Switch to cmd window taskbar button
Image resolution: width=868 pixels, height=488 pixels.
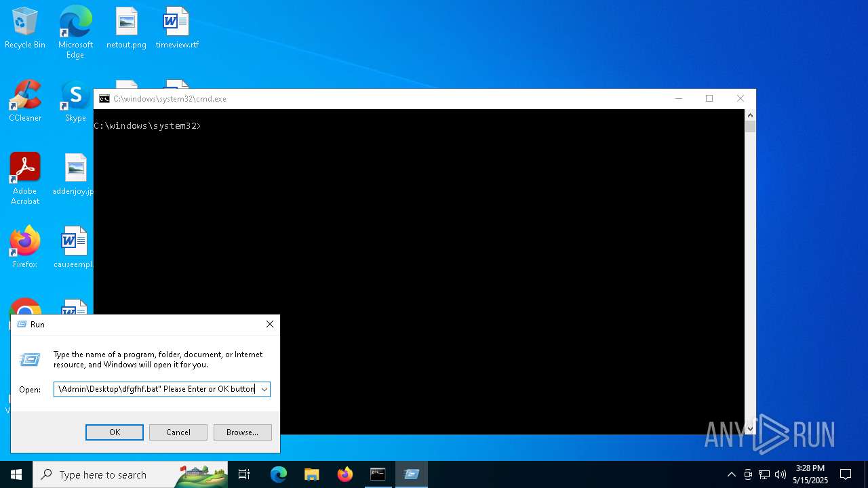(378, 474)
